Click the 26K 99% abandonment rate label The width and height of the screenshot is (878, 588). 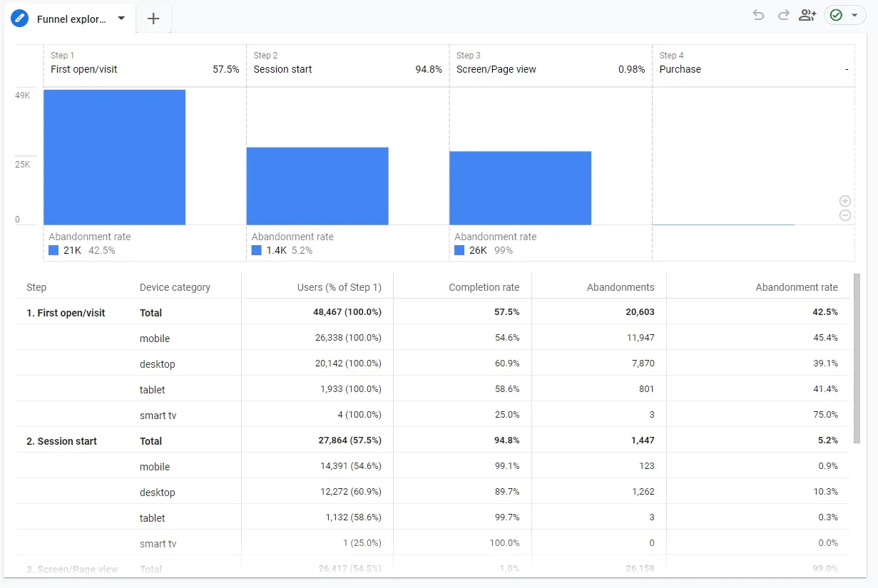click(x=491, y=250)
